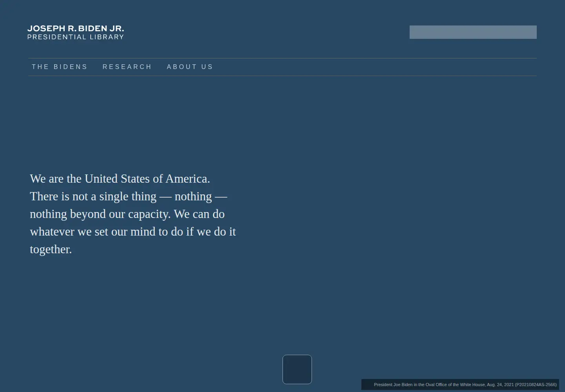Open The Bidens menu

pyautogui.click(x=60, y=67)
